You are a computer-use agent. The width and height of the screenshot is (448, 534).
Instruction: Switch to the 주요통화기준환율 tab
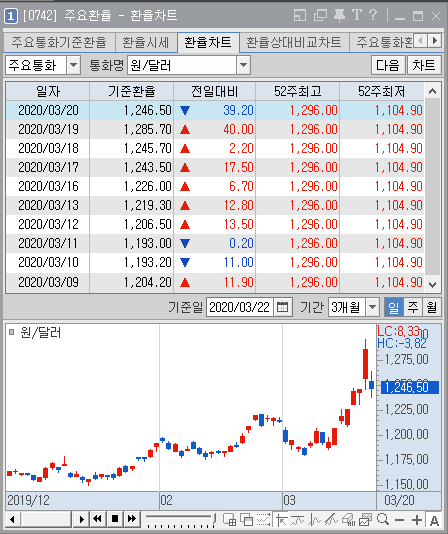(59, 42)
